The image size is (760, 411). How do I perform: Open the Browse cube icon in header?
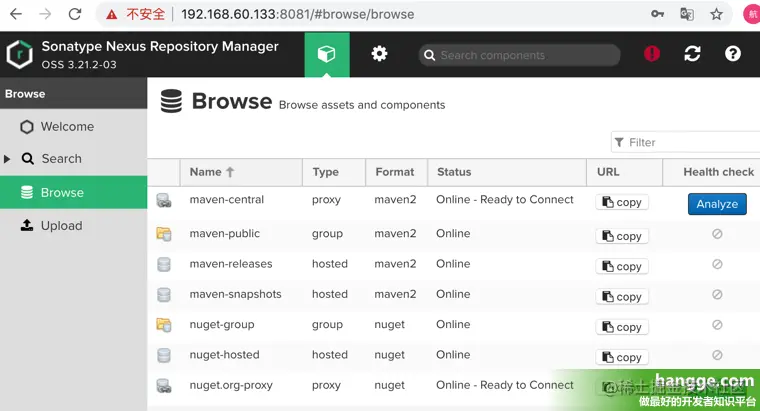pyautogui.click(x=327, y=54)
